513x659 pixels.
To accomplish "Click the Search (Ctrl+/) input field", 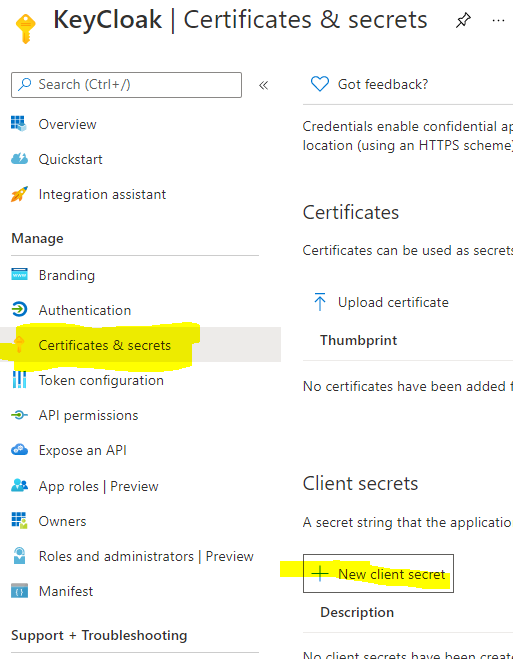I will coord(126,85).
